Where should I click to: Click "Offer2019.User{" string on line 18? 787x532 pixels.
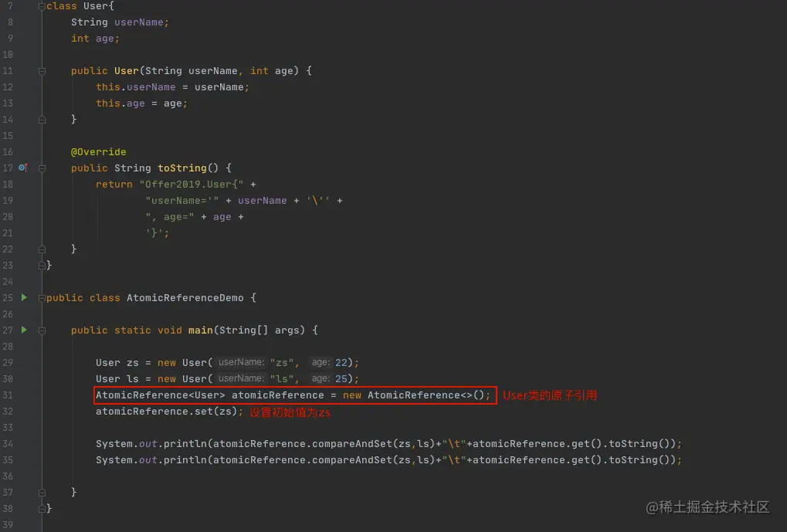point(192,185)
